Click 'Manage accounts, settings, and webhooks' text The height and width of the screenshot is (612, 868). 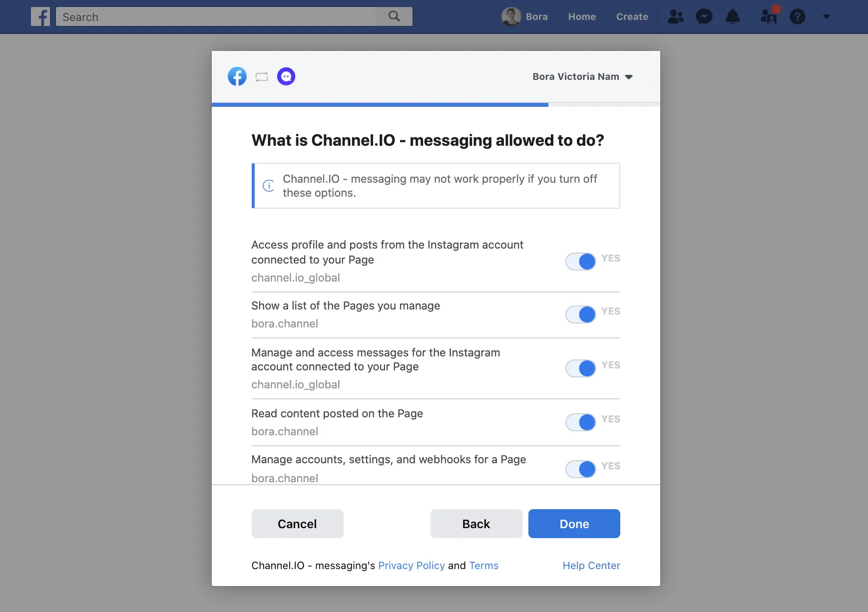pos(389,459)
